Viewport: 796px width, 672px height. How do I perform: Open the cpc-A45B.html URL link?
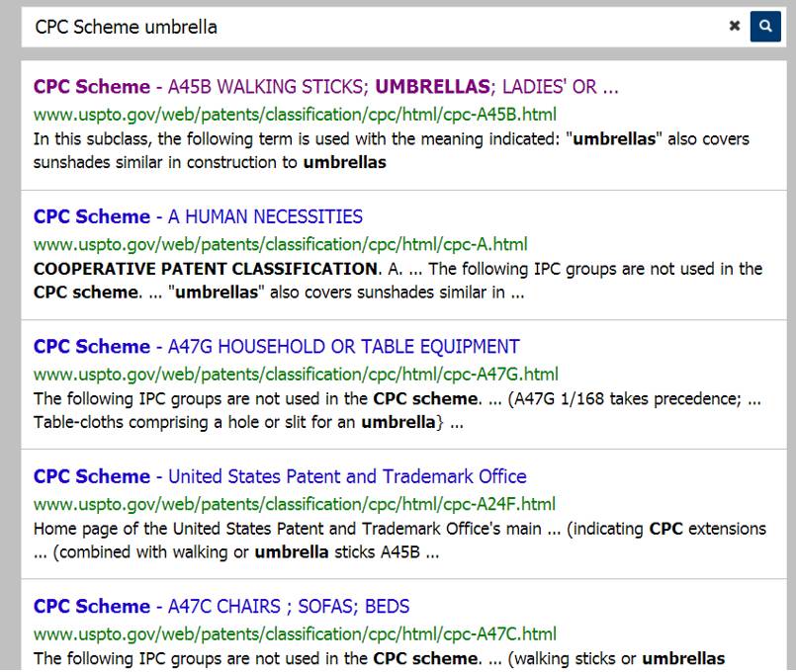tap(295, 115)
